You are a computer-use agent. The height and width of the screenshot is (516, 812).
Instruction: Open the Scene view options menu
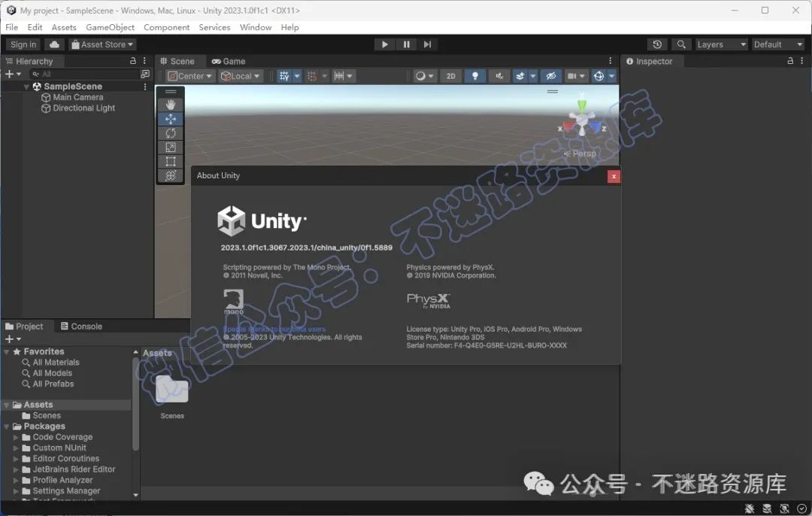click(610, 61)
